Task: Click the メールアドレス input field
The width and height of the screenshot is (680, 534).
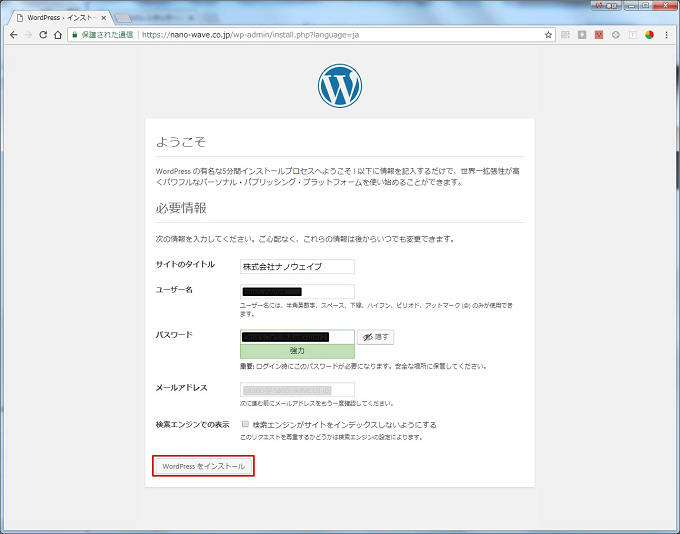Action: (297, 390)
